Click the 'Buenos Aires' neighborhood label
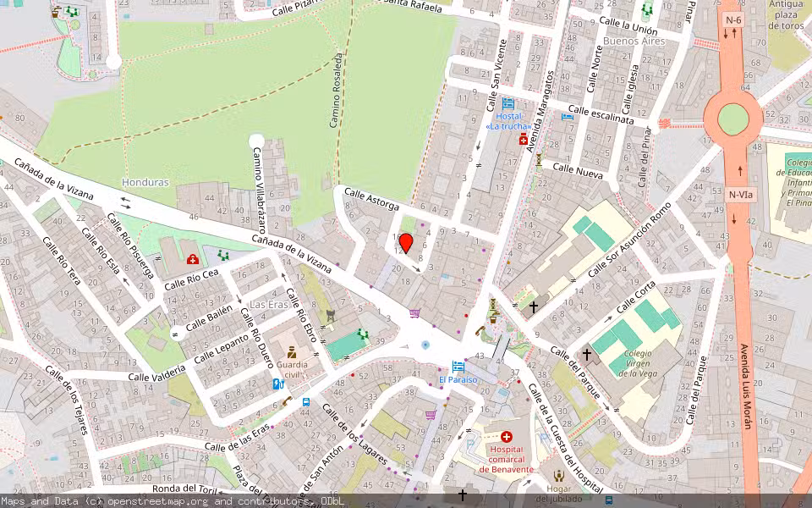 click(x=634, y=41)
